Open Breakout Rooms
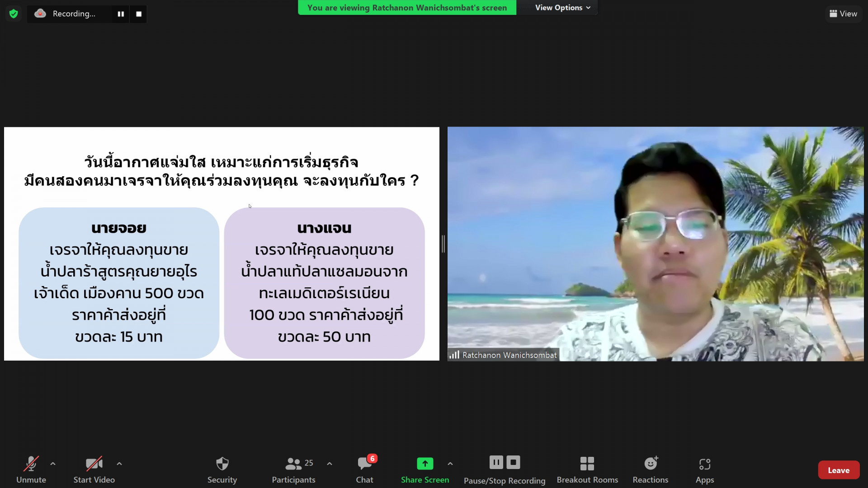Image resolution: width=868 pixels, height=488 pixels. pyautogui.click(x=587, y=469)
